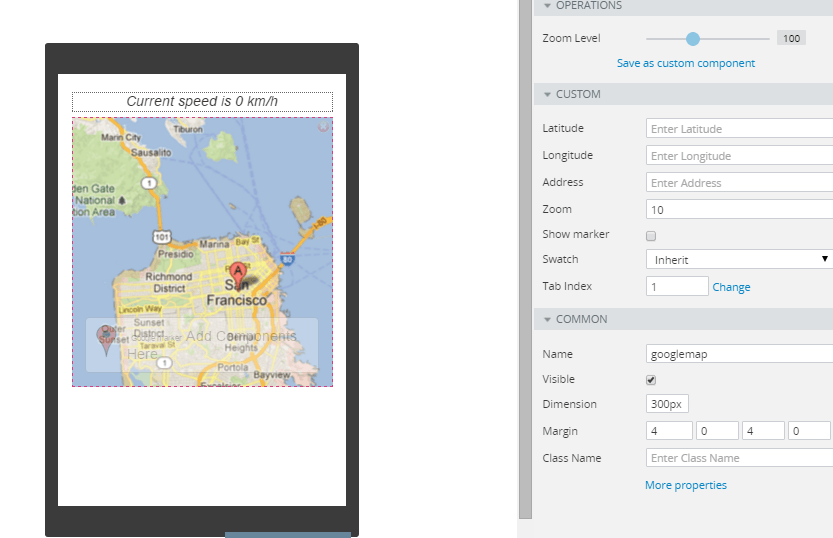Focus the Class Name input field

(x=740, y=458)
